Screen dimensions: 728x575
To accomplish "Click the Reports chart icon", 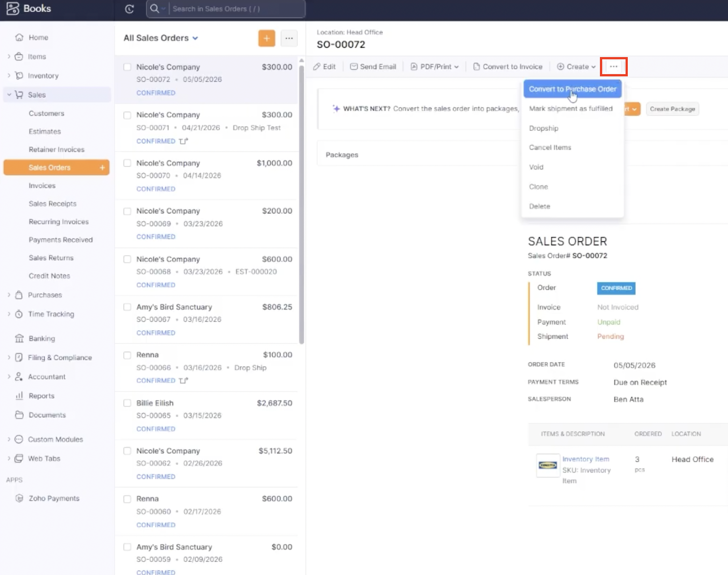I will pos(19,396).
